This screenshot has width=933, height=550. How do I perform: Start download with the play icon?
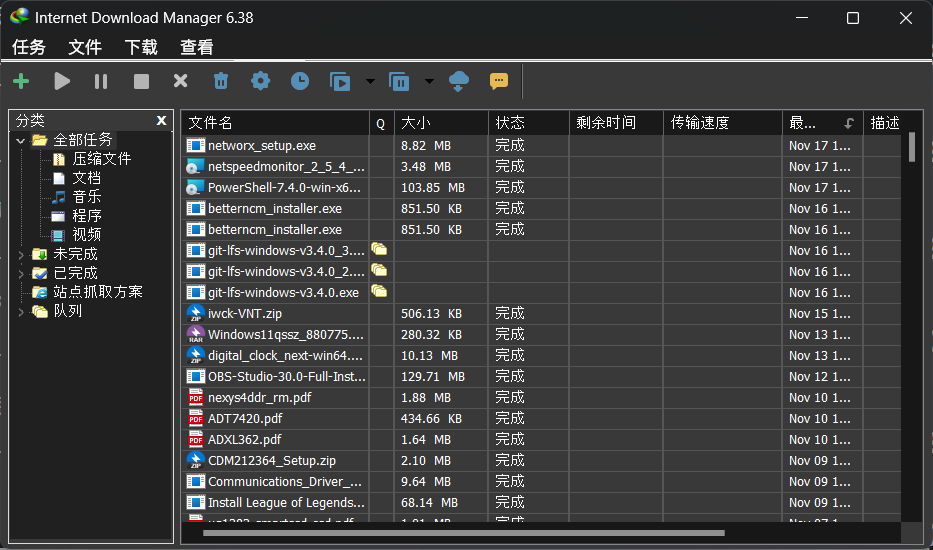coord(62,81)
